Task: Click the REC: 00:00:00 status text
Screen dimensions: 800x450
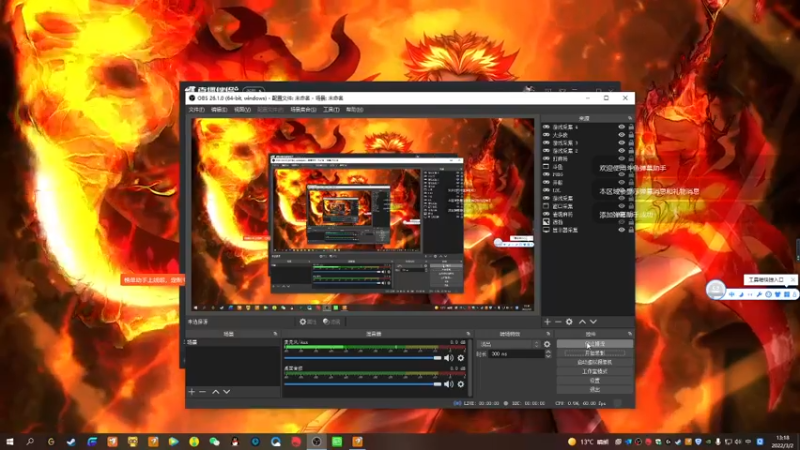Action: pos(529,403)
